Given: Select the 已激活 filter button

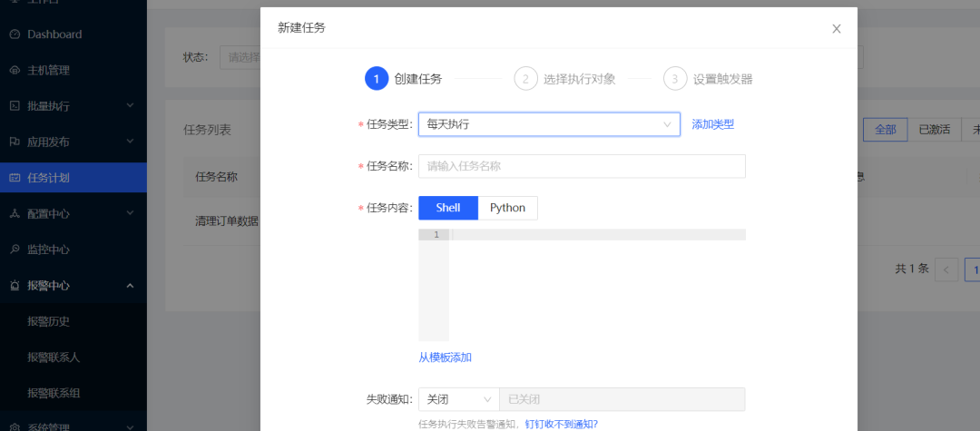Looking at the screenshot, I should pos(934,130).
